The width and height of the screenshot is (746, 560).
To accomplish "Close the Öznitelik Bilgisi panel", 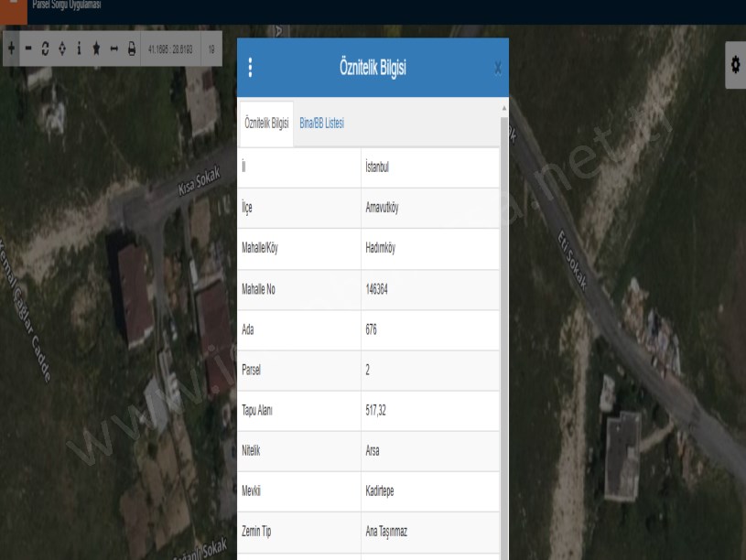I will click(497, 68).
